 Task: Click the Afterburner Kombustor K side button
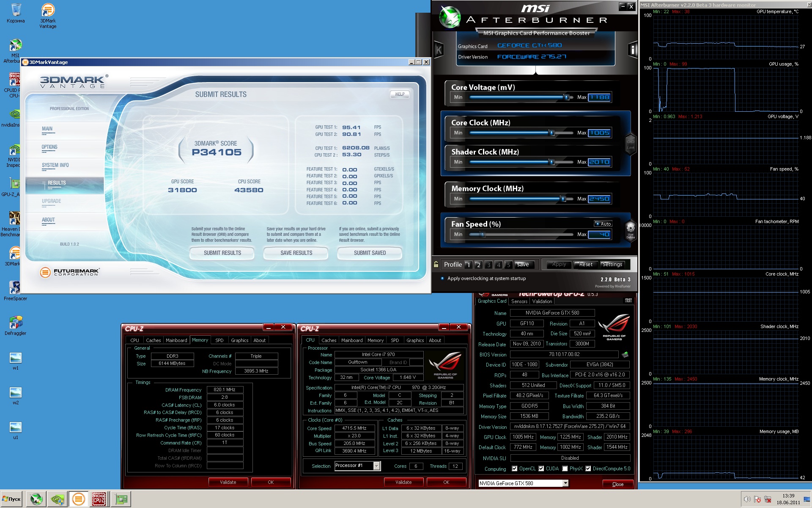[x=439, y=50]
